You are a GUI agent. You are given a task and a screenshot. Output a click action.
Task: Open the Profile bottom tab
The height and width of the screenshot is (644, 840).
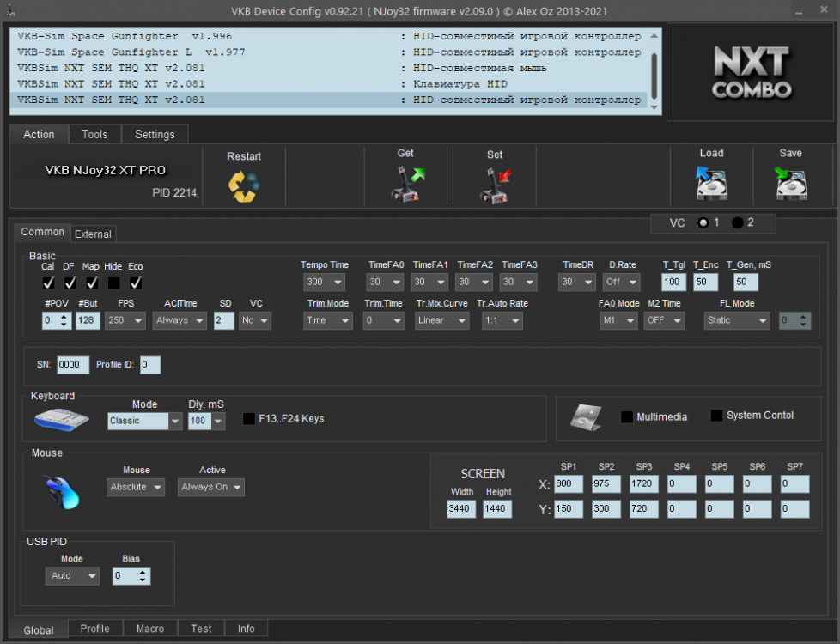pyautogui.click(x=94, y=629)
